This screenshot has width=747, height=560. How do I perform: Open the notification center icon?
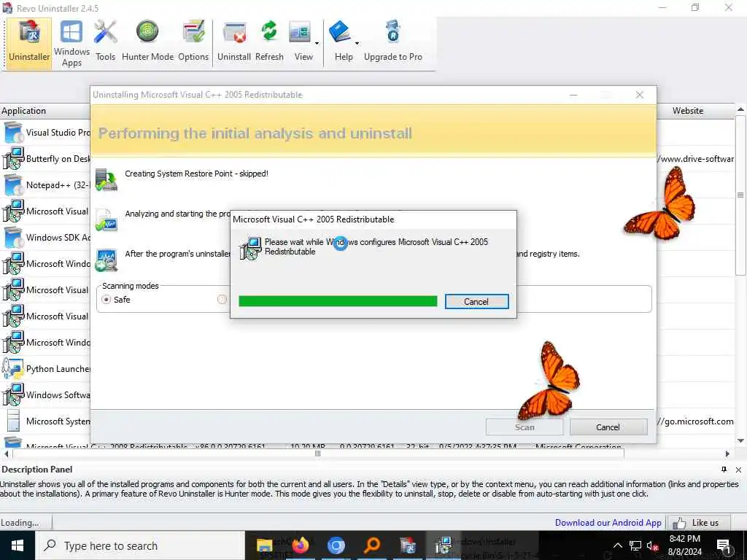(x=724, y=545)
